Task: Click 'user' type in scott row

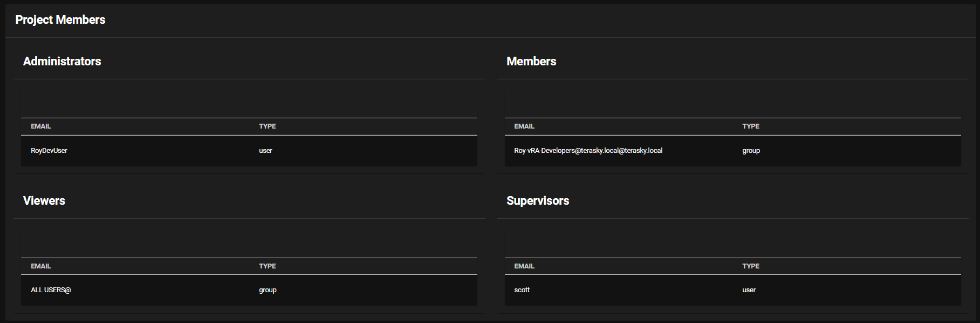Action: (x=749, y=290)
